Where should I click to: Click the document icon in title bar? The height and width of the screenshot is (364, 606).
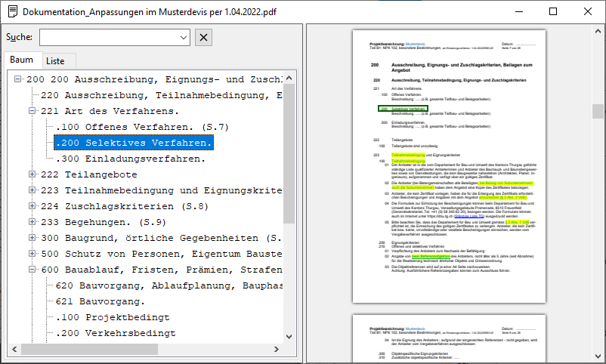(x=12, y=11)
